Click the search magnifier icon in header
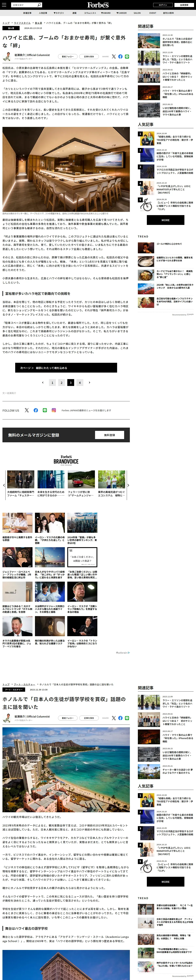The width and height of the screenshot is (196, 980). pos(39,5)
